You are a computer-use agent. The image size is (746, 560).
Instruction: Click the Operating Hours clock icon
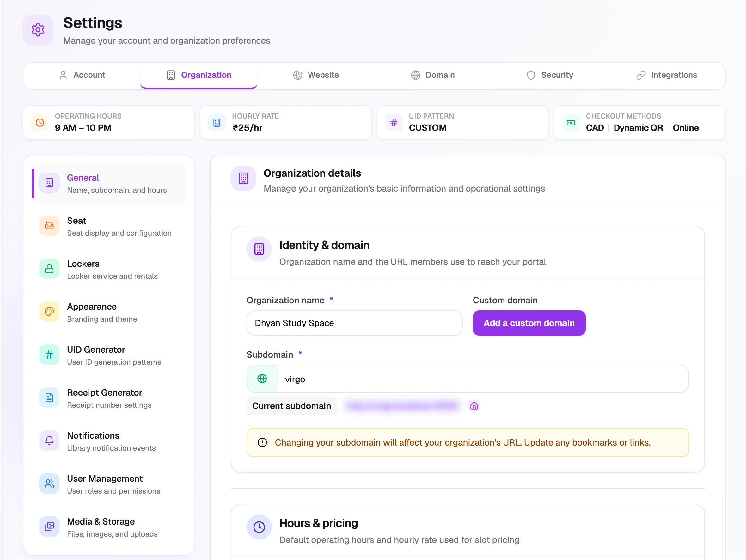coord(40,122)
